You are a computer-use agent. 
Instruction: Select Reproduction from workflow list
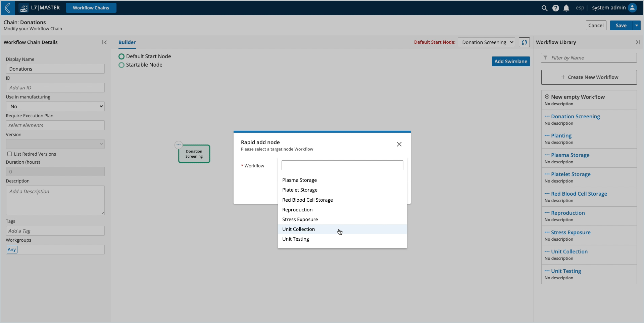[x=342, y=210]
